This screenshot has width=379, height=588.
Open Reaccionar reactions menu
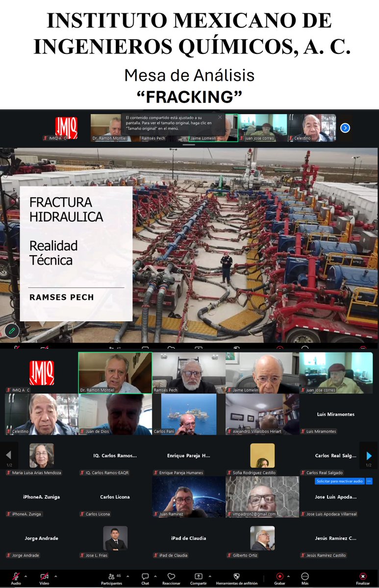click(x=171, y=578)
